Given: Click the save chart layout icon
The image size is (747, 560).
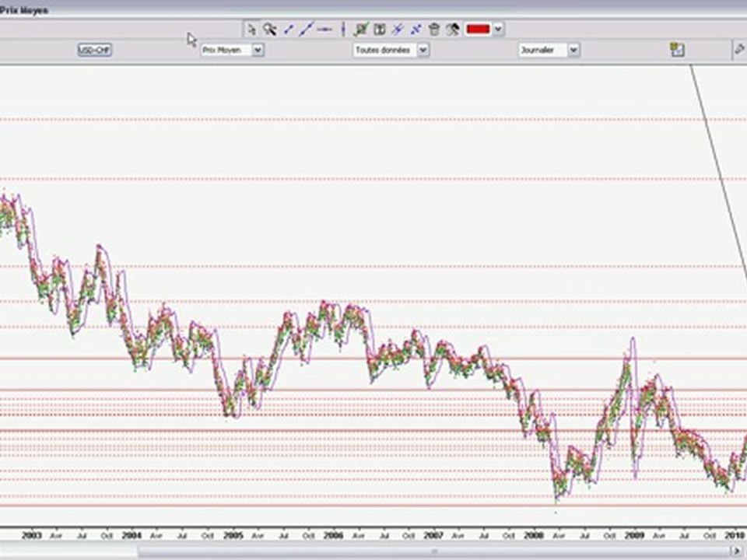Looking at the screenshot, I should (677, 50).
